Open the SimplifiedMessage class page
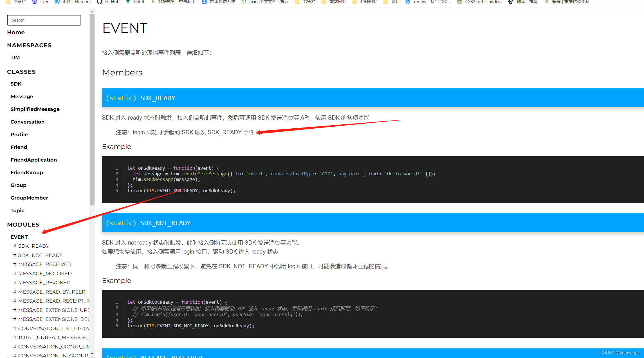This screenshot has height=358, width=644. [35, 109]
